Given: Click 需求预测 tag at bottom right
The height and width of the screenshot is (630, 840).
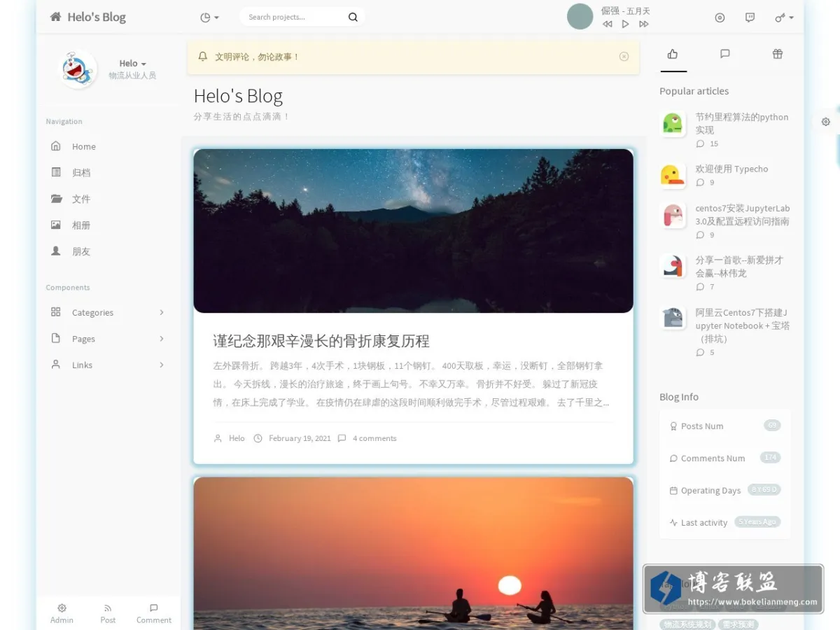Looking at the screenshot, I should click(739, 624).
